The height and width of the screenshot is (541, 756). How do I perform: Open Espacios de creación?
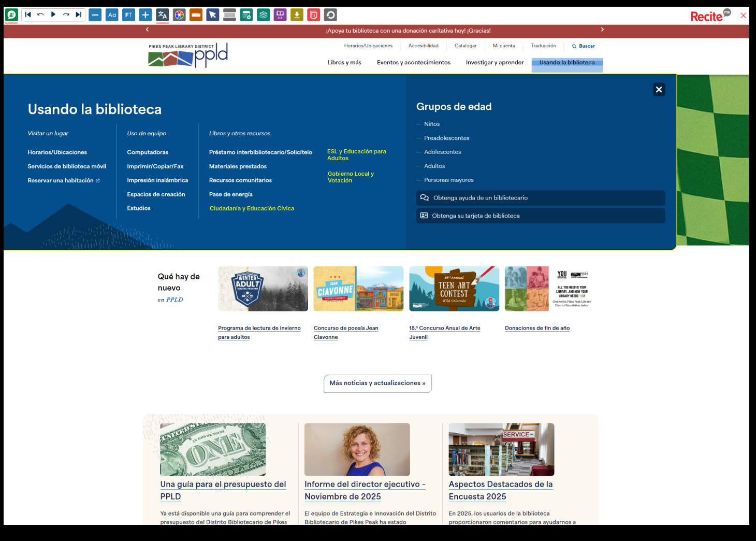pos(156,194)
